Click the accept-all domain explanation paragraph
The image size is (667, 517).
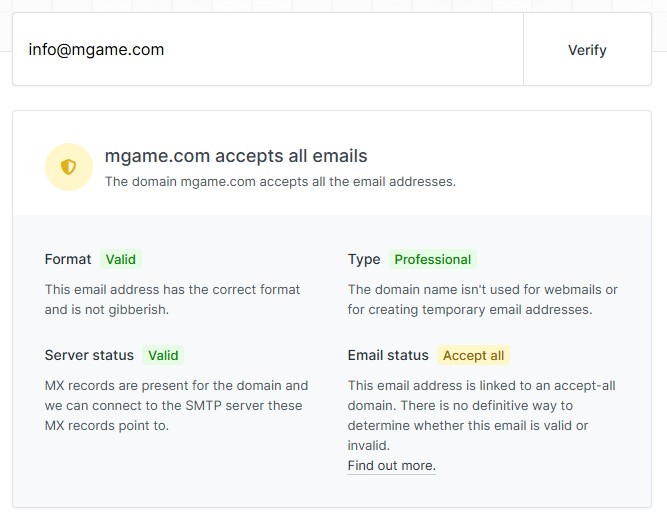(481, 415)
